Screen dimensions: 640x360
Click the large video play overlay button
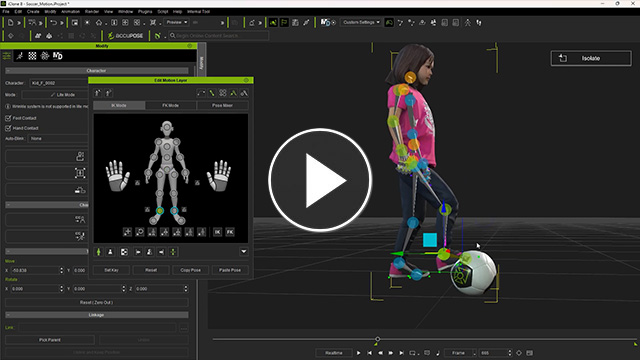pyautogui.click(x=320, y=180)
